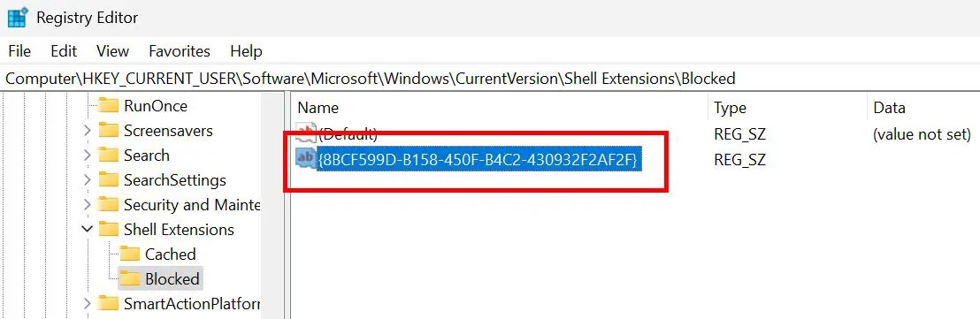Click the (Default) value string icon

point(306,133)
